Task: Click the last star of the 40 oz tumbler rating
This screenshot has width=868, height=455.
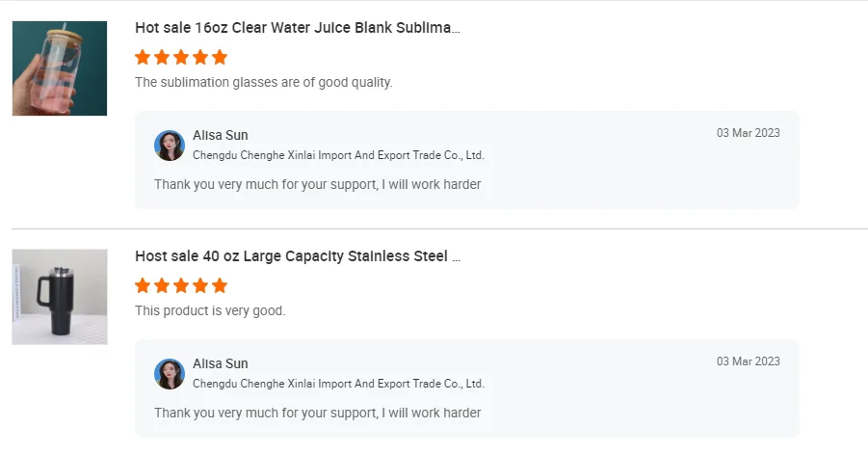Action: (x=220, y=285)
